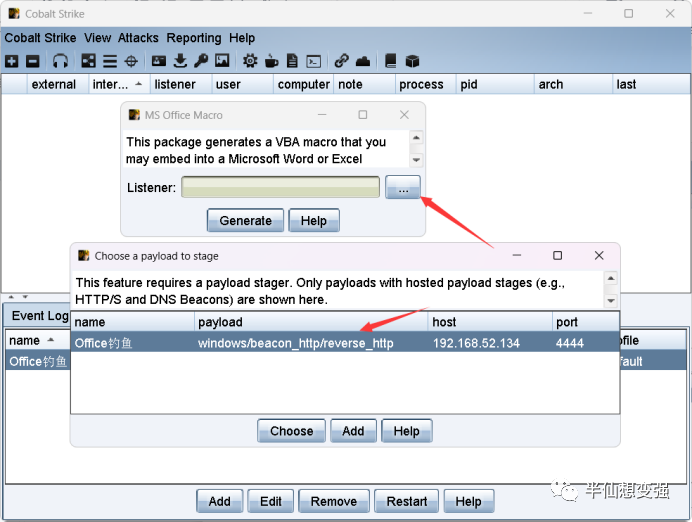Collapse split pane with up arrow

click(x=11, y=297)
